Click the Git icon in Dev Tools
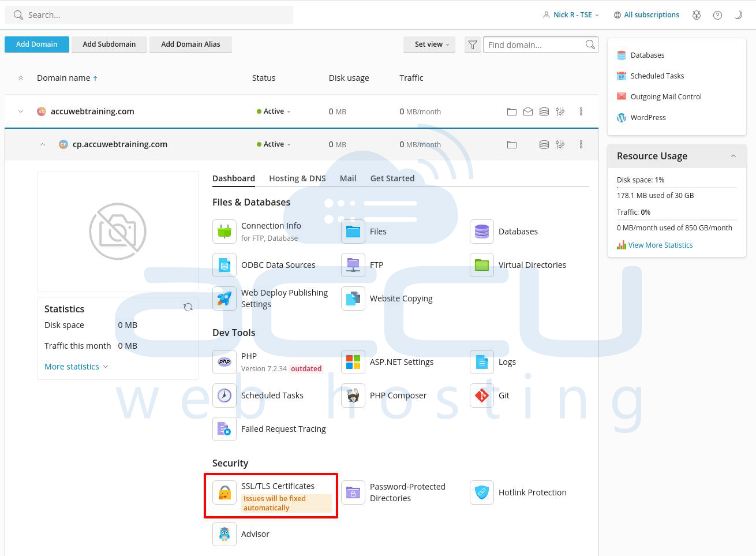Viewport: 756px width, 556px height. pos(482,395)
